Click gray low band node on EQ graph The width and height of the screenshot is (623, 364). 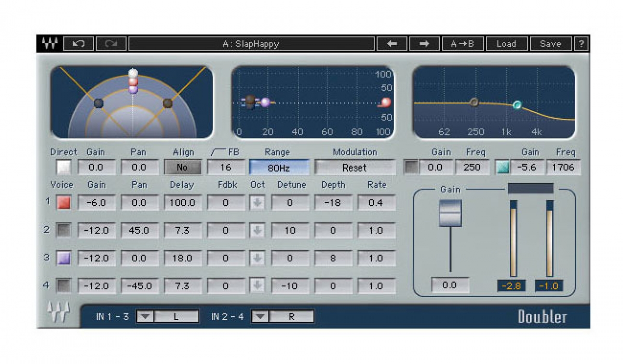(x=474, y=102)
